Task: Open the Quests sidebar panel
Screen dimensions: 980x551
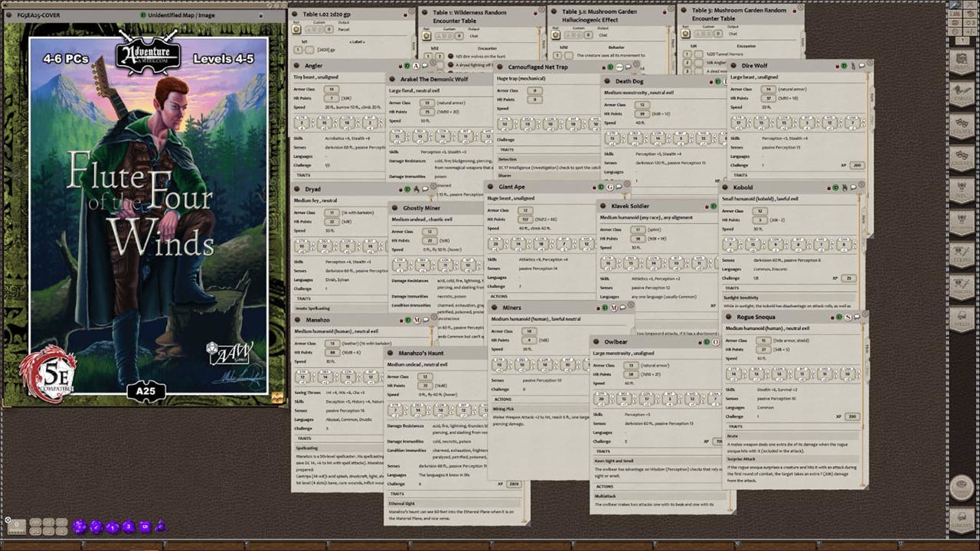Action: [x=961, y=156]
